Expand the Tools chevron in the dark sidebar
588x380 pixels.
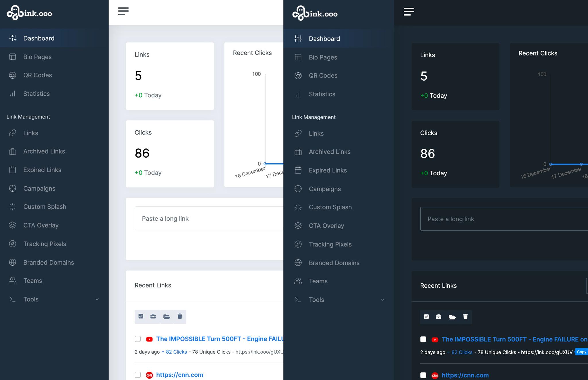point(383,300)
